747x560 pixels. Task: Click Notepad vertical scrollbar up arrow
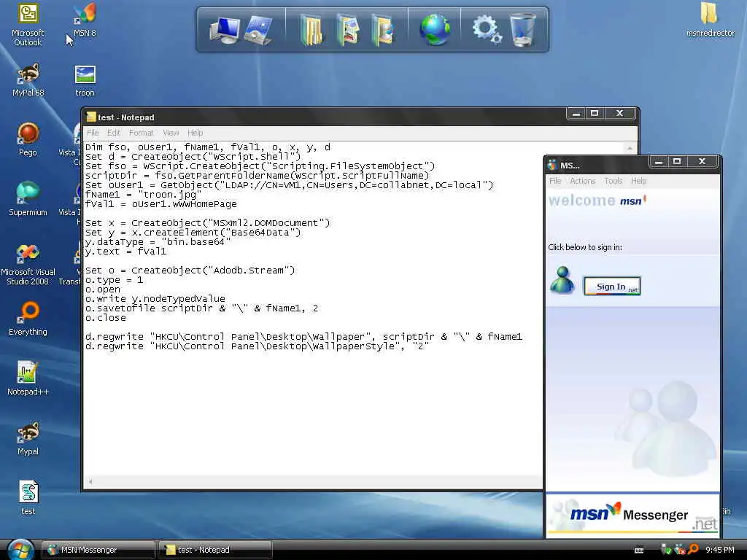(x=630, y=148)
